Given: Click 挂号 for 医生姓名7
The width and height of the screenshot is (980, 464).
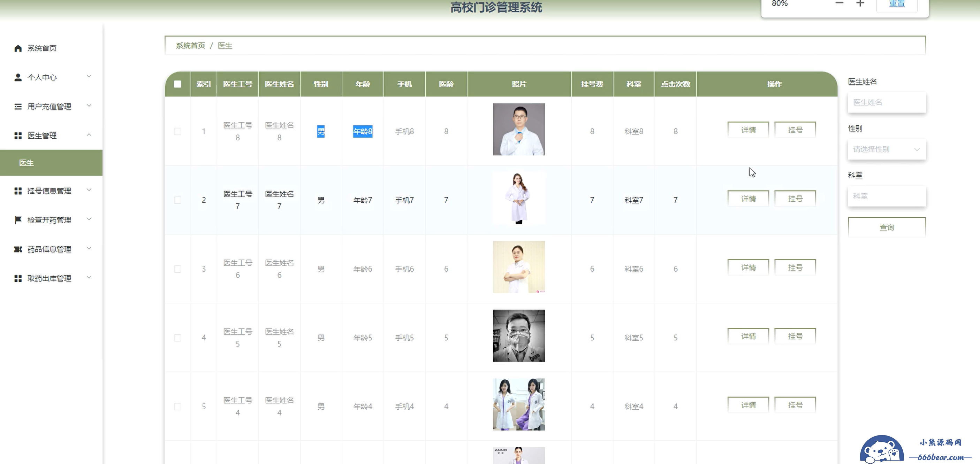Looking at the screenshot, I should tap(795, 199).
